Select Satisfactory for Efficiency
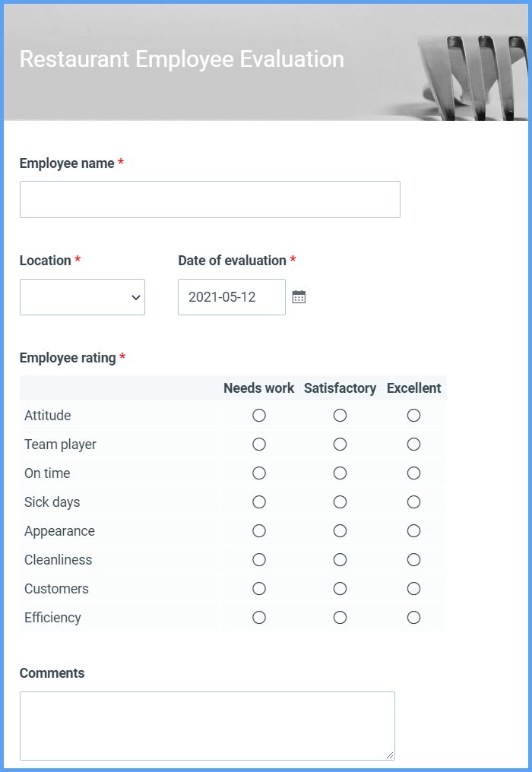The width and height of the screenshot is (532, 772). pos(340,617)
